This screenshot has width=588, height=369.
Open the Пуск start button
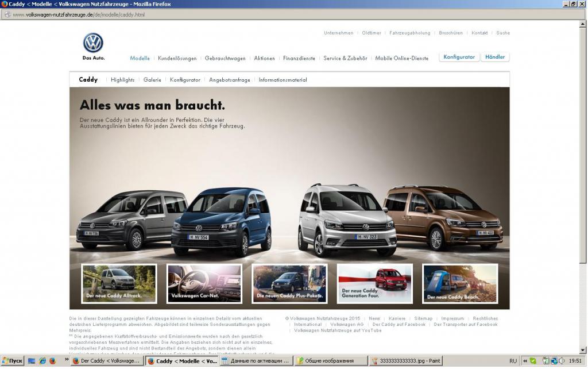pyautogui.click(x=13, y=361)
